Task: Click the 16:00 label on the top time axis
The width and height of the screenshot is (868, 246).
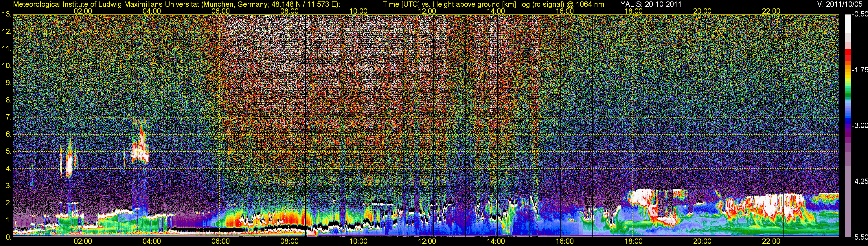Action: click(565, 11)
